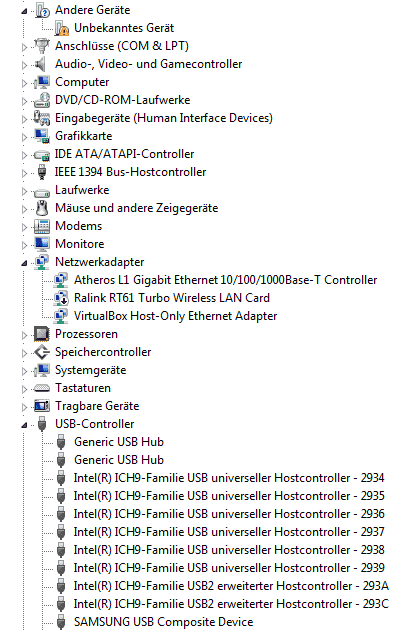Expand the Anschlüsse (COM & LPT) node

pos(24,47)
